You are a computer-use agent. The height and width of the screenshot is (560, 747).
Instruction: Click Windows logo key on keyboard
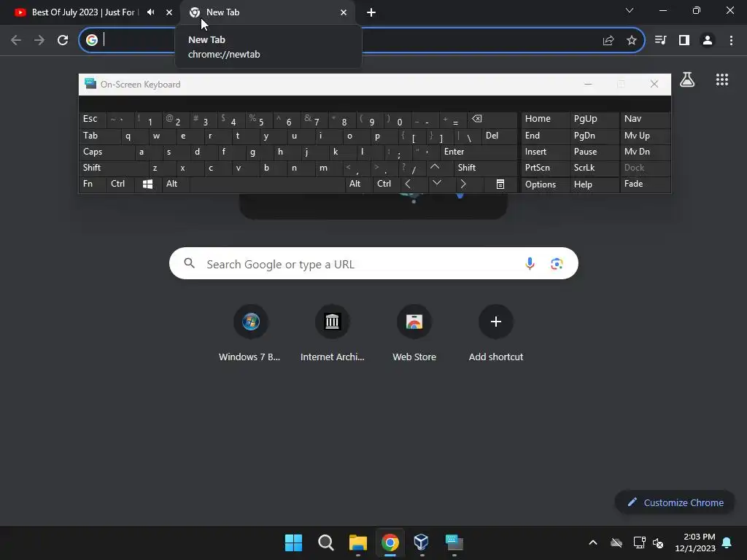(147, 184)
